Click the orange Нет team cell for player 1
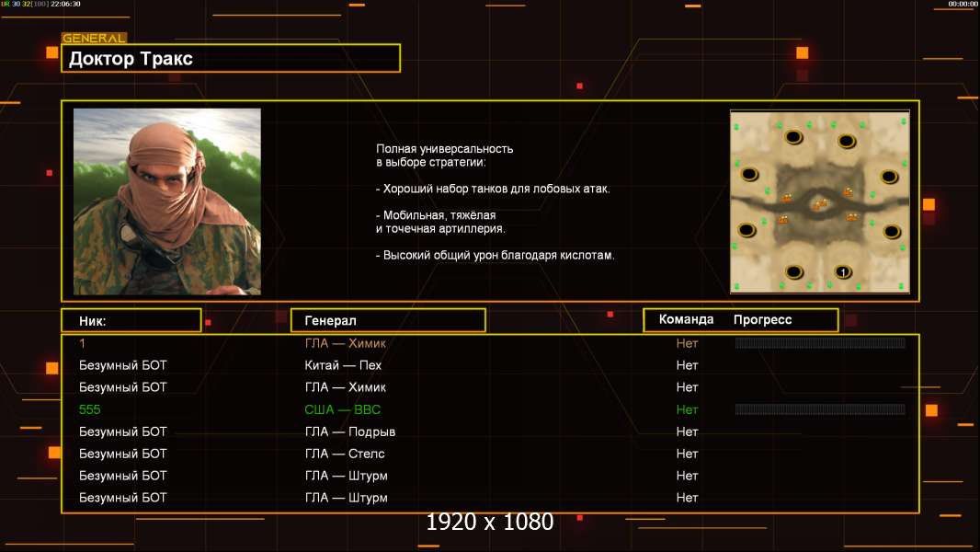This screenshot has height=552, width=980. 687,343
